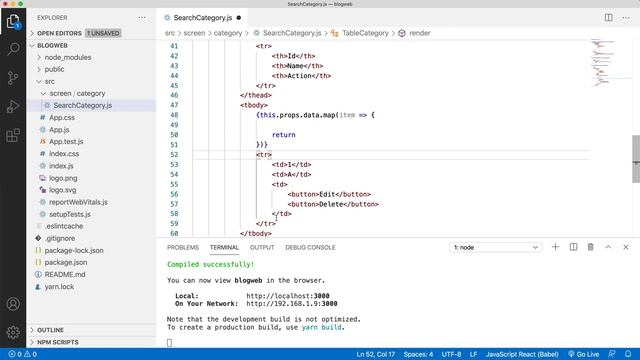640x360 pixels.
Task: Open notifications bell in status bar
Action: [628, 354]
